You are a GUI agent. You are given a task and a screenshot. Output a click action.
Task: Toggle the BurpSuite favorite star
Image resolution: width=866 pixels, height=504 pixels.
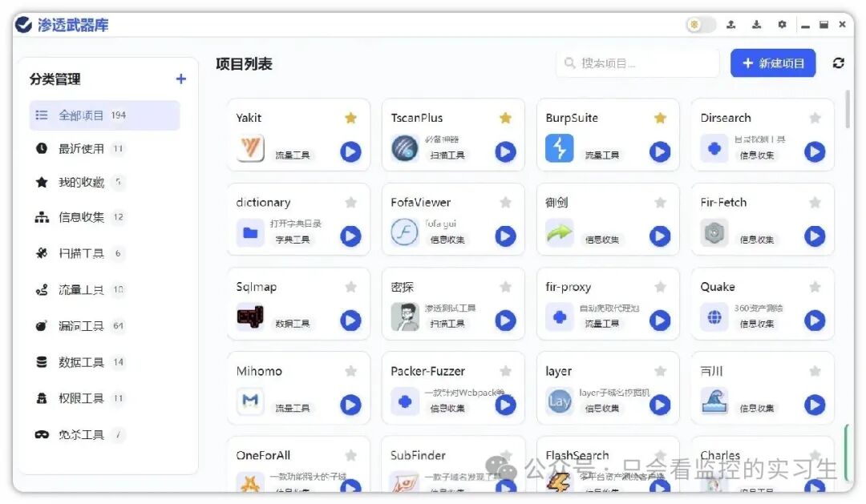point(660,118)
